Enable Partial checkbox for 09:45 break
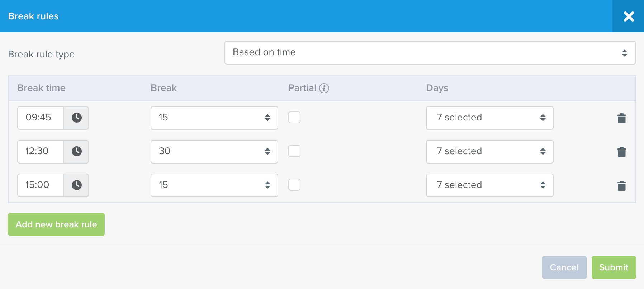The height and width of the screenshot is (289, 644). tap(294, 117)
